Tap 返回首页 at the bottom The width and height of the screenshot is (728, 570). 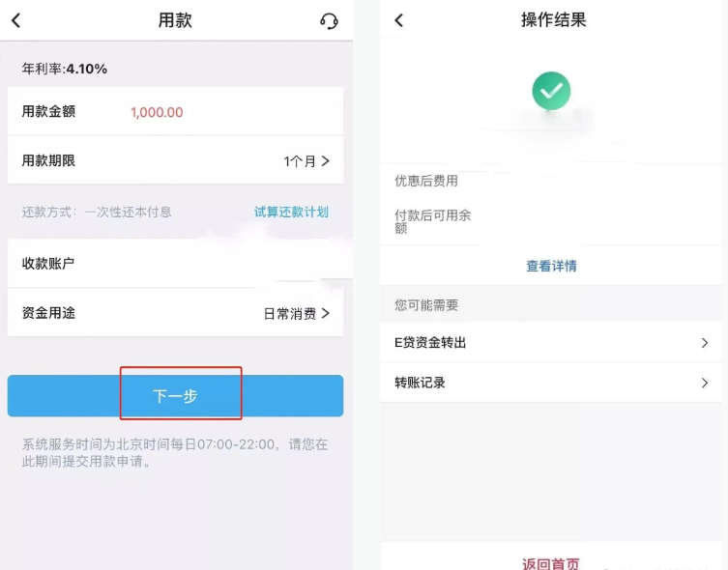click(x=551, y=563)
